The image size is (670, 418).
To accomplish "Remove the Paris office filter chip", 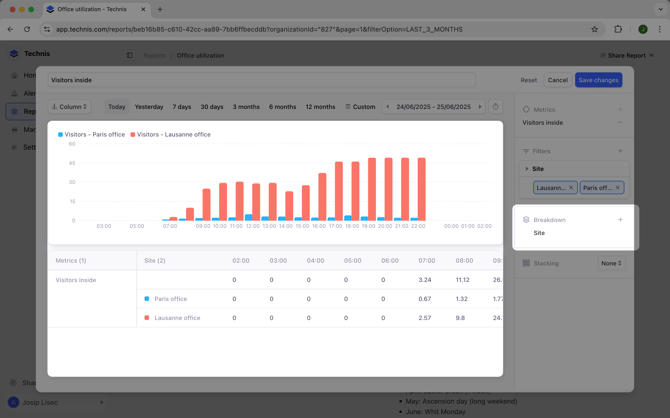I will point(617,188).
